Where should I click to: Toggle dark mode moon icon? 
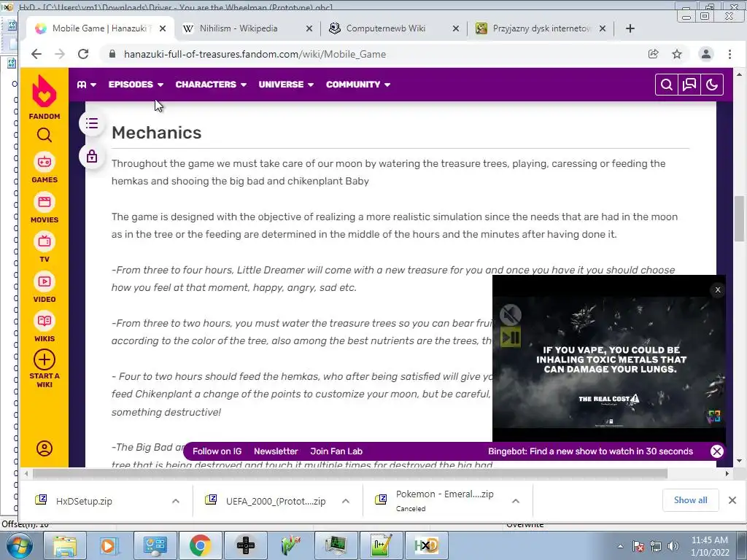click(712, 85)
